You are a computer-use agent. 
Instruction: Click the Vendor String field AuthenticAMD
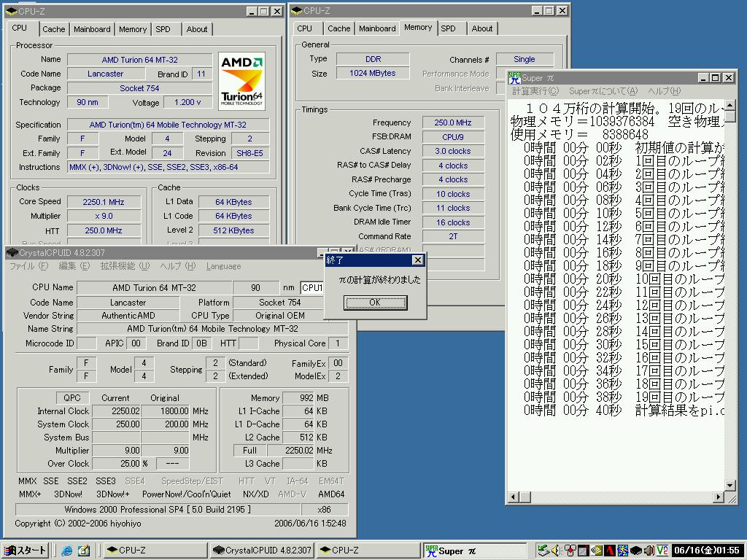(128, 316)
